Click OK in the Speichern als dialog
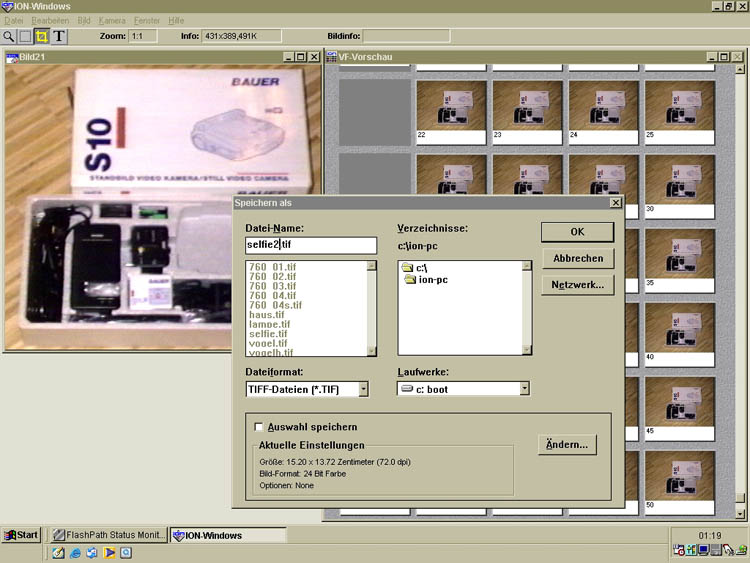 577,232
